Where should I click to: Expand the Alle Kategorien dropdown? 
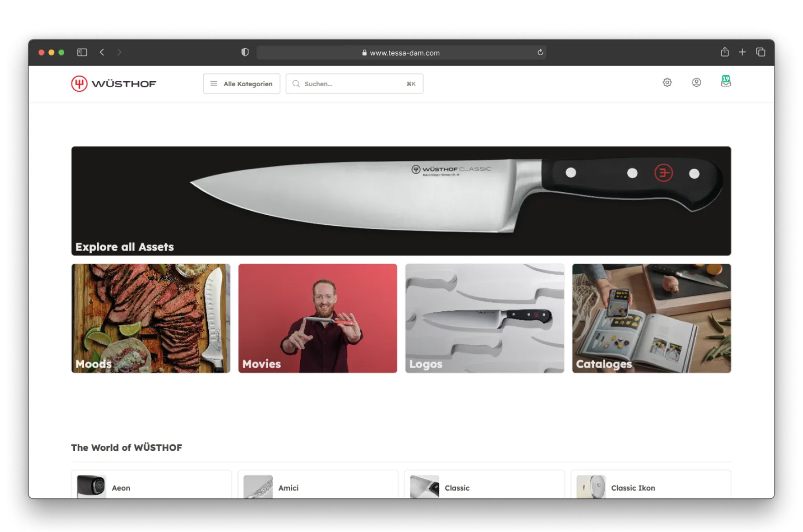(241, 84)
